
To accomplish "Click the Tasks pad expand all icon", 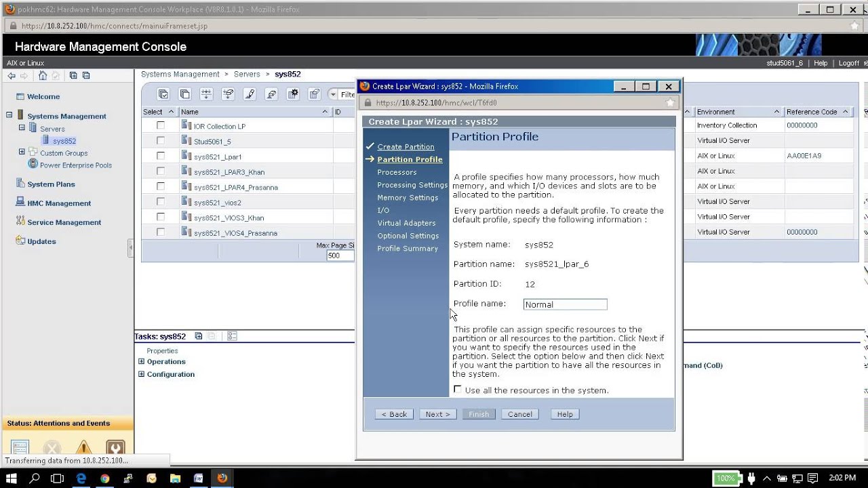I will click(199, 336).
